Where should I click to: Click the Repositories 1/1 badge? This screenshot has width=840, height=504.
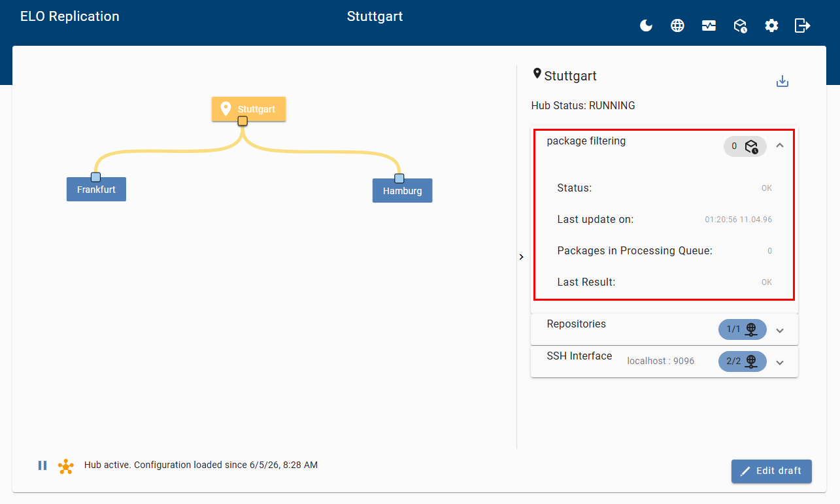pyautogui.click(x=743, y=329)
